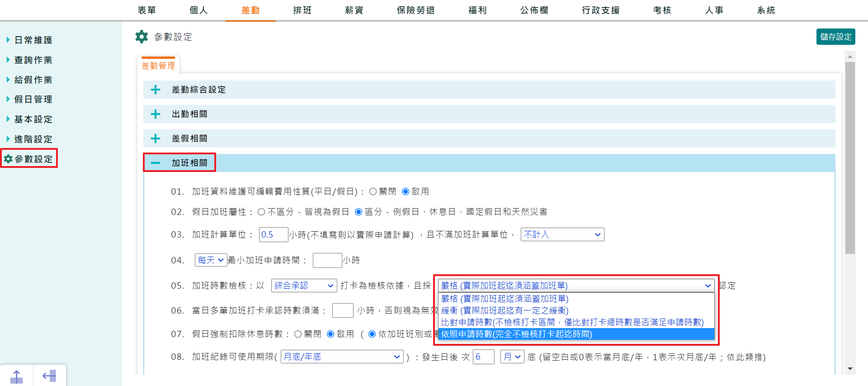Click the plus icon of 出勤相關
The height and width of the screenshot is (386, 868).
(x=156, y=114)
